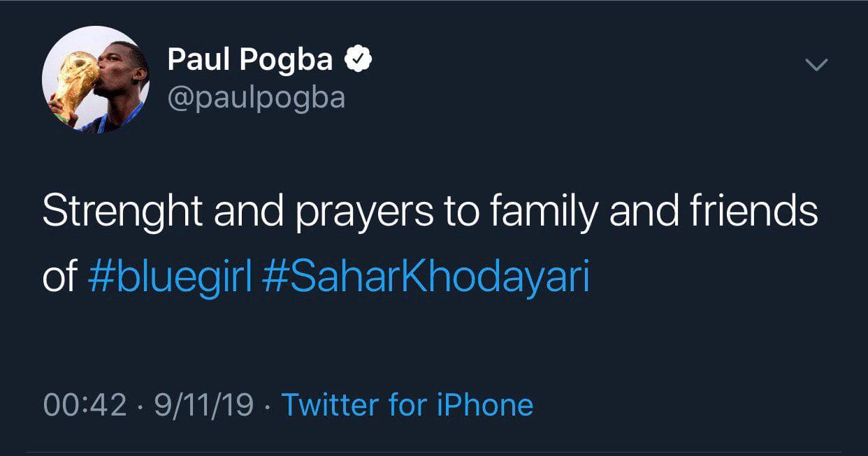
Task: Click the face in the profile avatar
Action: pyautogui.click(x=120, y=70)
